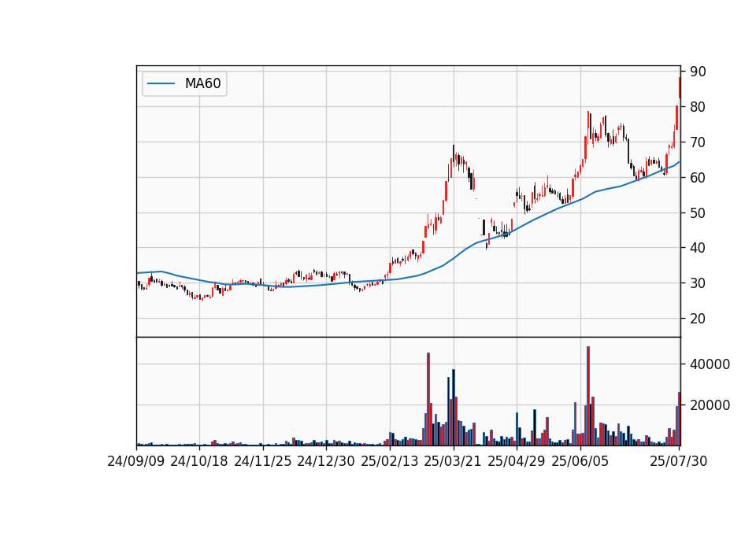Click the MA60 legend label

click(x=202, y=84)
